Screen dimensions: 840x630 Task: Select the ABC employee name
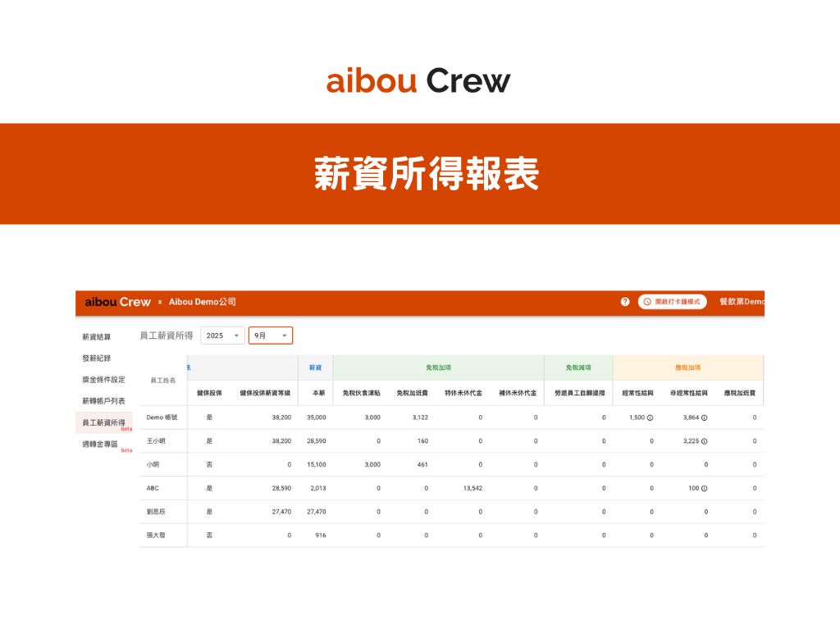tap(153, 488)
